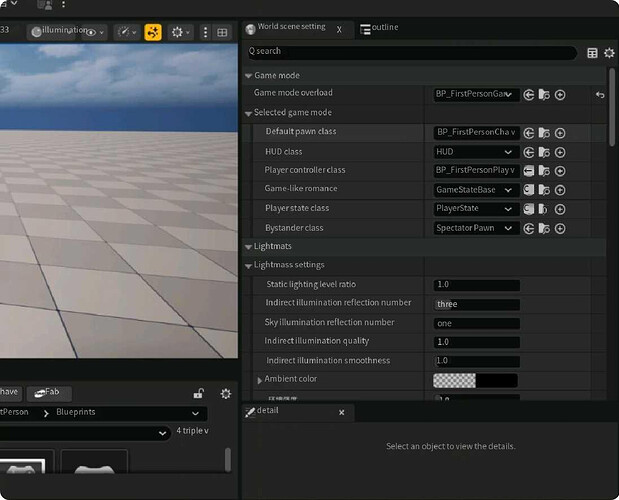Open the Player state class dropdown

click(x=477, y=209)
